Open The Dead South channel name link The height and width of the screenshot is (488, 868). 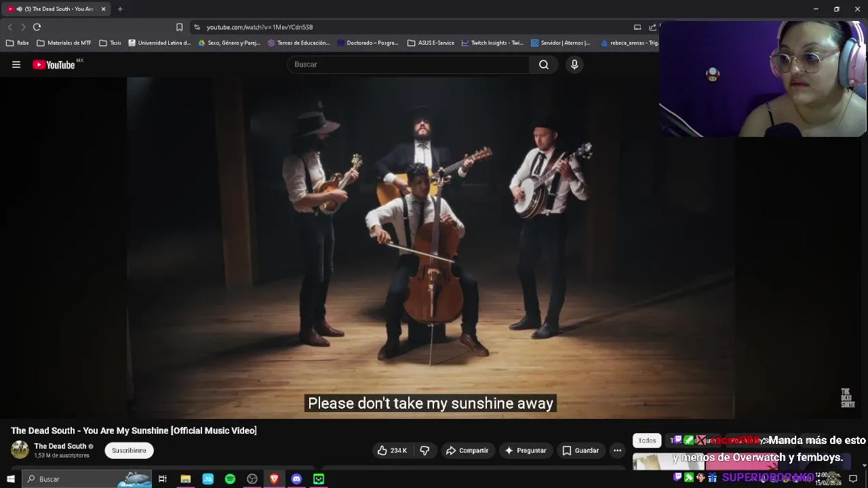60,446
